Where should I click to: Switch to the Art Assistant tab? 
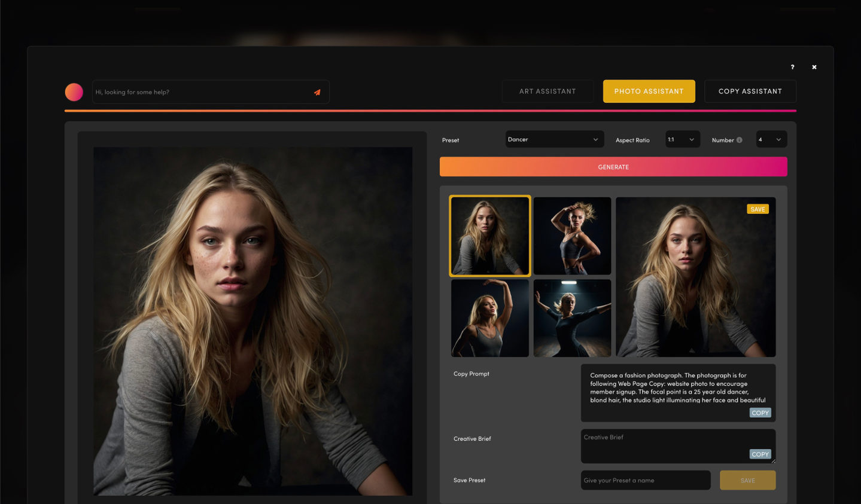point(547,91)
